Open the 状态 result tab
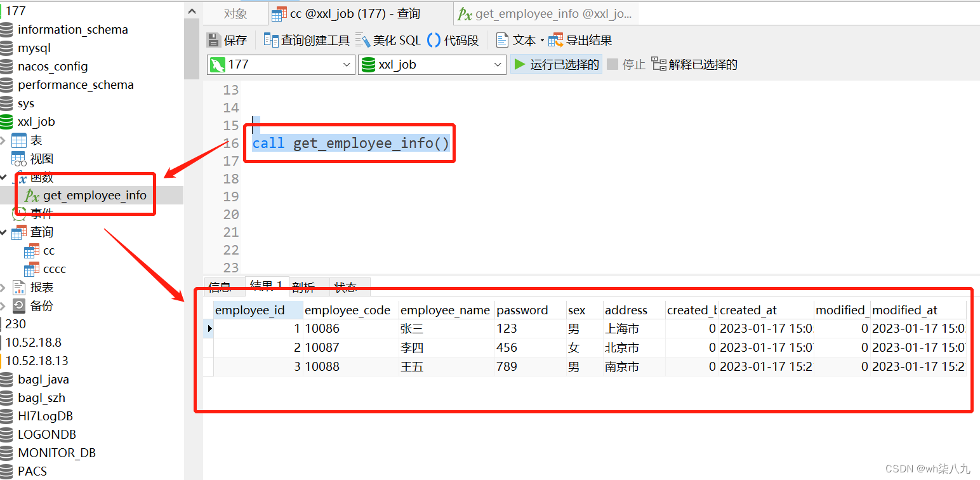 (x=350, y=287)
